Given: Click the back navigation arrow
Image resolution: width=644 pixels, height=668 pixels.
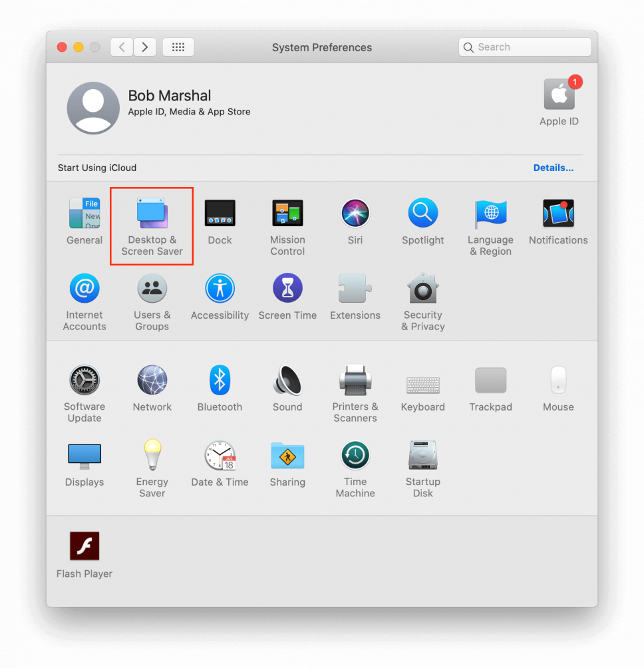Looking at the screenshot, I should click(x=121, y=47).
